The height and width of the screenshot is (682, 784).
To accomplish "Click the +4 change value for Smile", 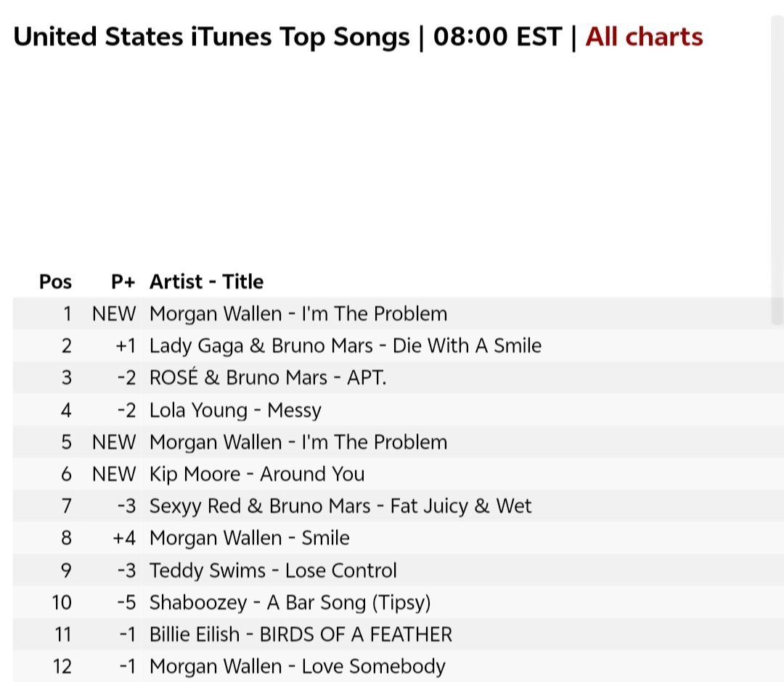I will point(125,538).
